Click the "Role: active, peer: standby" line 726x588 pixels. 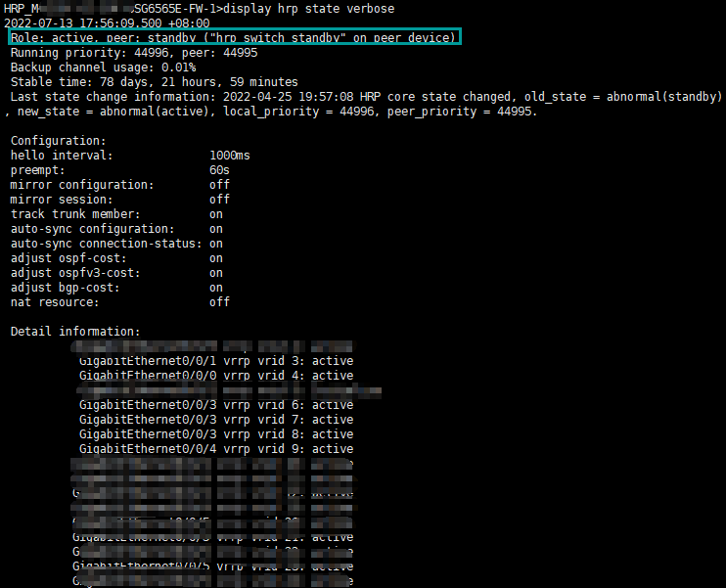click(233, 37)
